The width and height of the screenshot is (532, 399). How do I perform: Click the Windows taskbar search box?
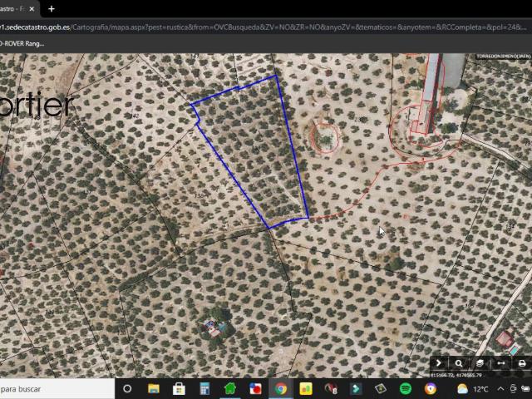tap(50, 388)
